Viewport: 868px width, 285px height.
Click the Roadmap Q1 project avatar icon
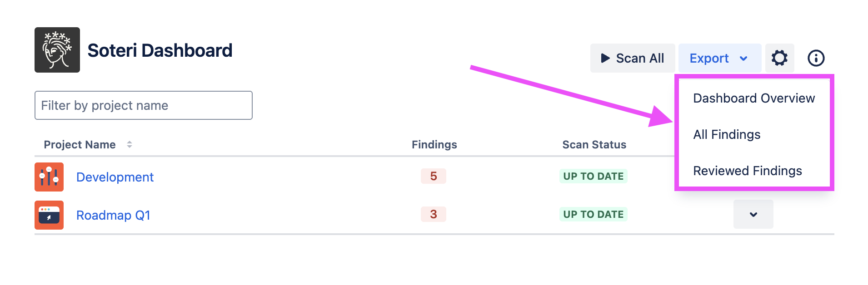point(49,215)
